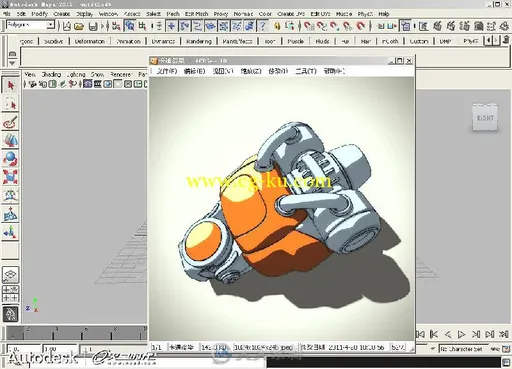Toggle snap to curves magnet
This screenshot has width=512, height=369.
click(x=322, y=26)
